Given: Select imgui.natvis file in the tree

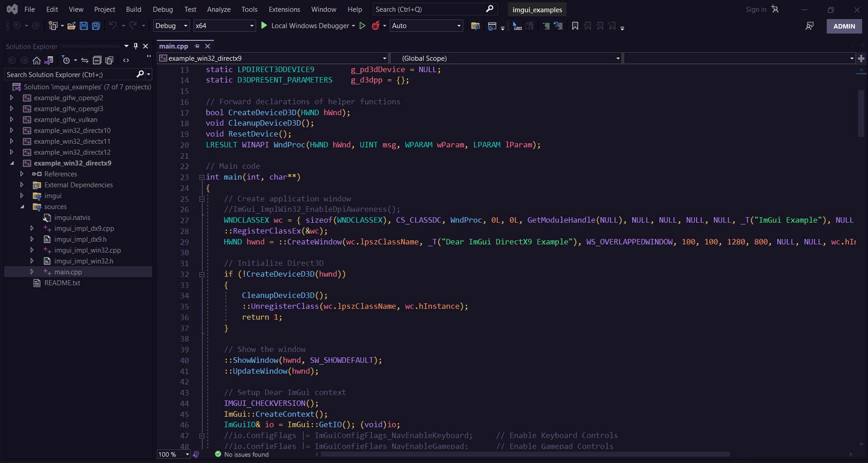Looking at the screenshot, I should coord(72,218).
